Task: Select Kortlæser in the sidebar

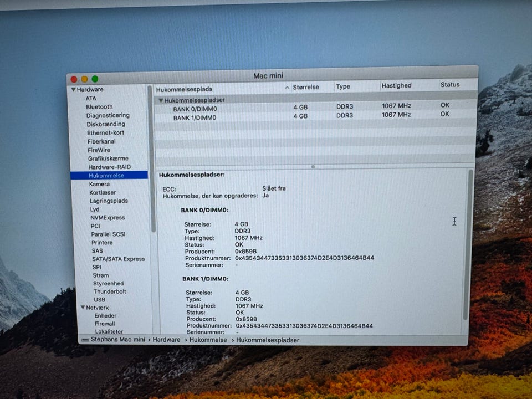Action: pos(103,192)
